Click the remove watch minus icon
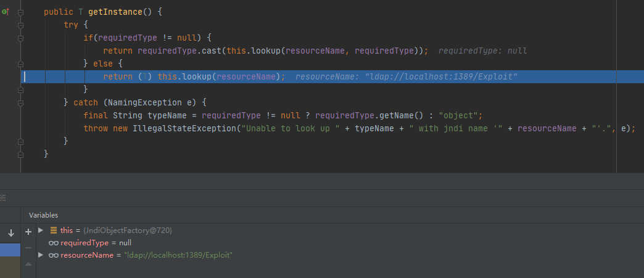 [28, 247]
